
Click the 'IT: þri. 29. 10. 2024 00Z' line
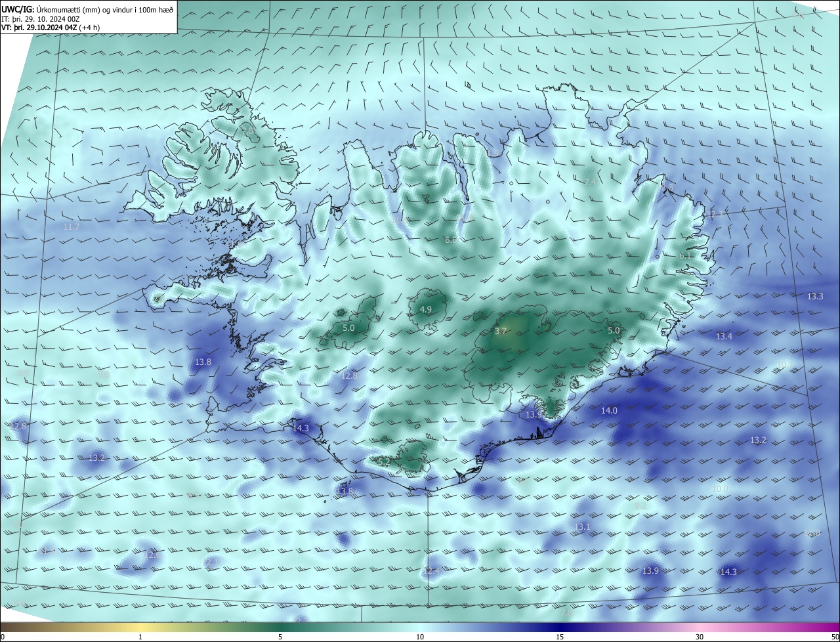(x=41, y=18)
